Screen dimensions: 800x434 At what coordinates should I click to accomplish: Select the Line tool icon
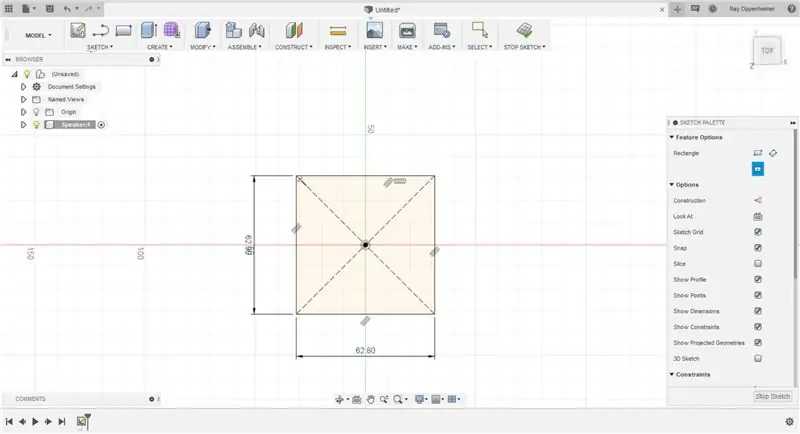pos(101,31)
